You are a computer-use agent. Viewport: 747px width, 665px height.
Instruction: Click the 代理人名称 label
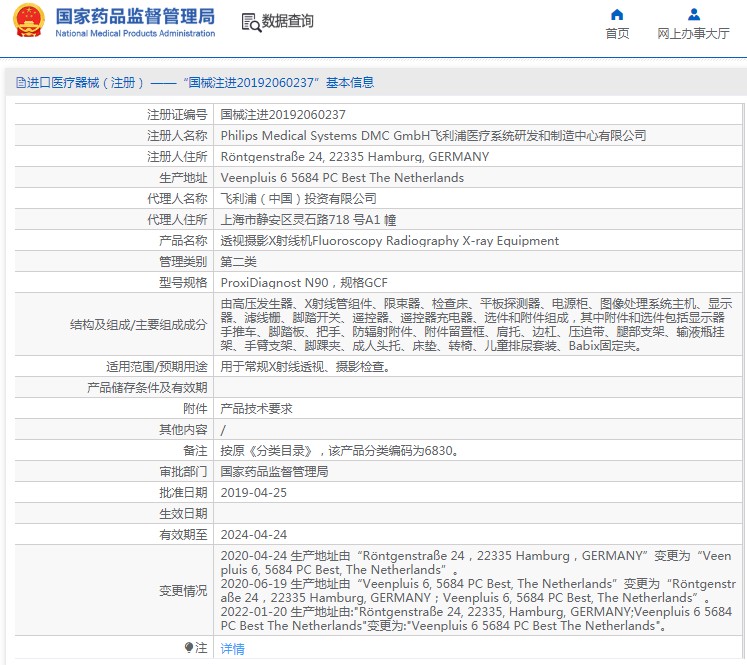177,199
